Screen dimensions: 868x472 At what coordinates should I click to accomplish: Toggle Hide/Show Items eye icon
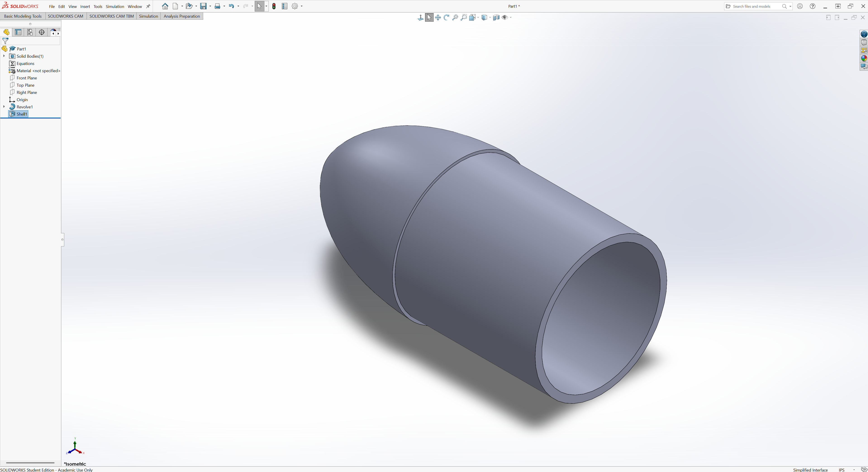505,17
